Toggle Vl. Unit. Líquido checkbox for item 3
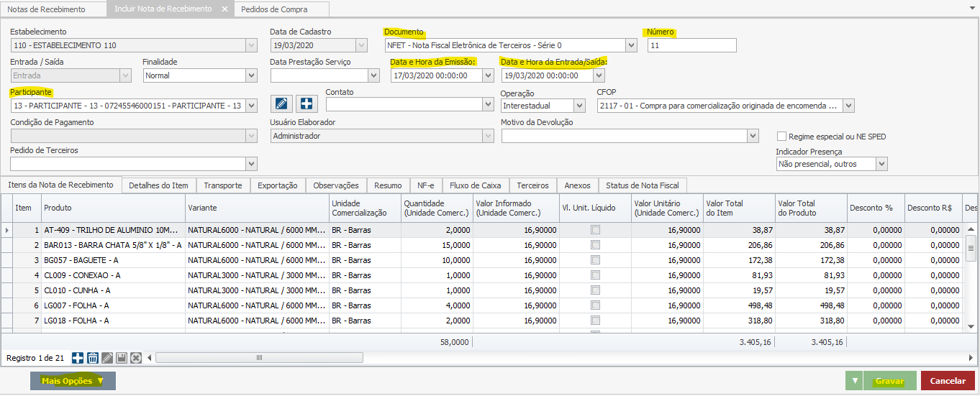Viewport: 980px width, 396px height. pyautogui.click(x=595, y=260)
